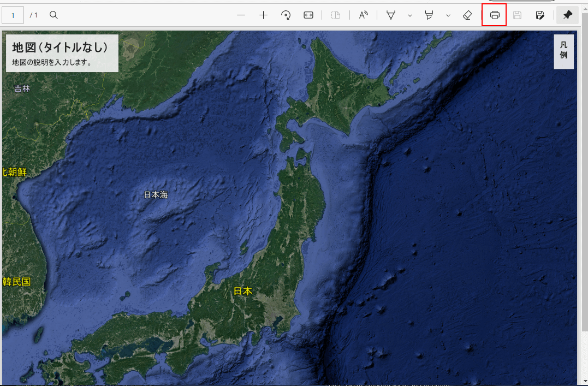Viewport: 588px width, 386px height.
Task: Open Save As with the pencil-floppy icon
Action: coord(539,15)
